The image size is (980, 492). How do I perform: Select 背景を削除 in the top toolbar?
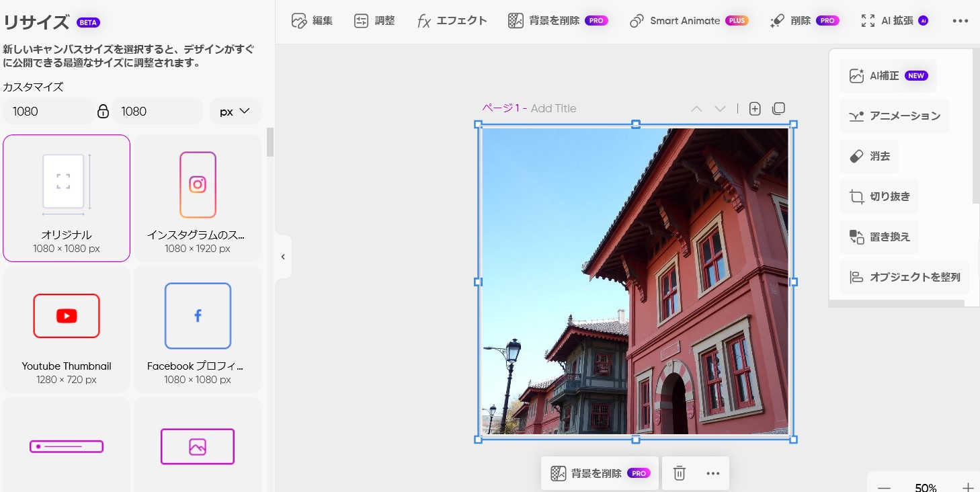pos(558,21)
